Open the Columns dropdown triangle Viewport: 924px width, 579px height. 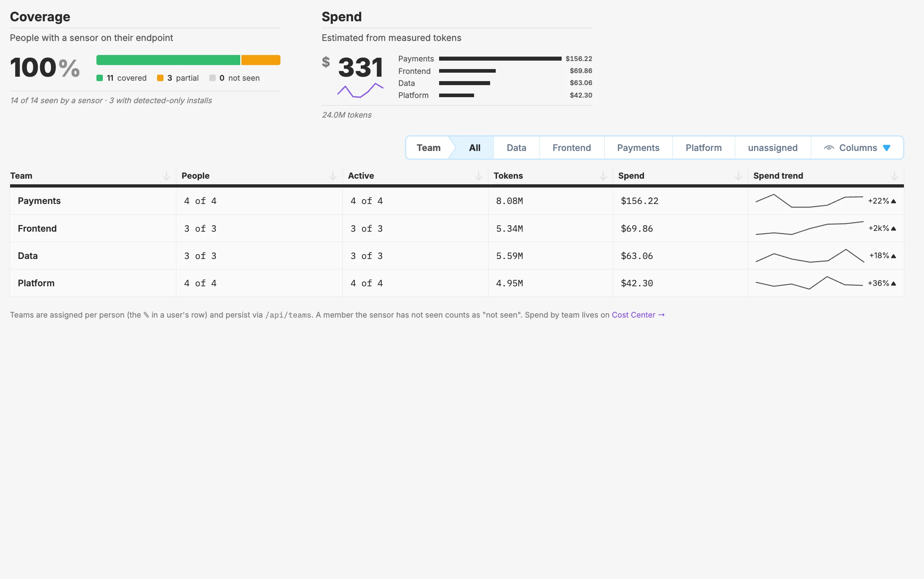coord(887,148)
